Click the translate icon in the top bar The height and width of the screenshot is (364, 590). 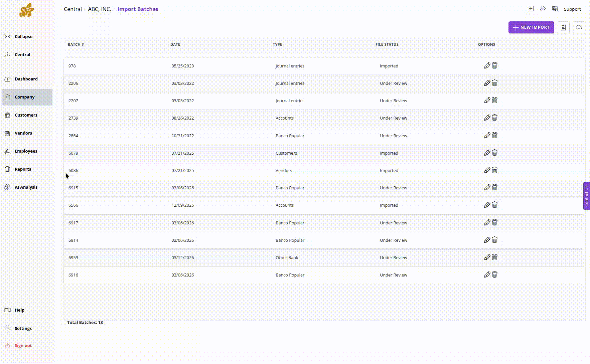point(555,9)
